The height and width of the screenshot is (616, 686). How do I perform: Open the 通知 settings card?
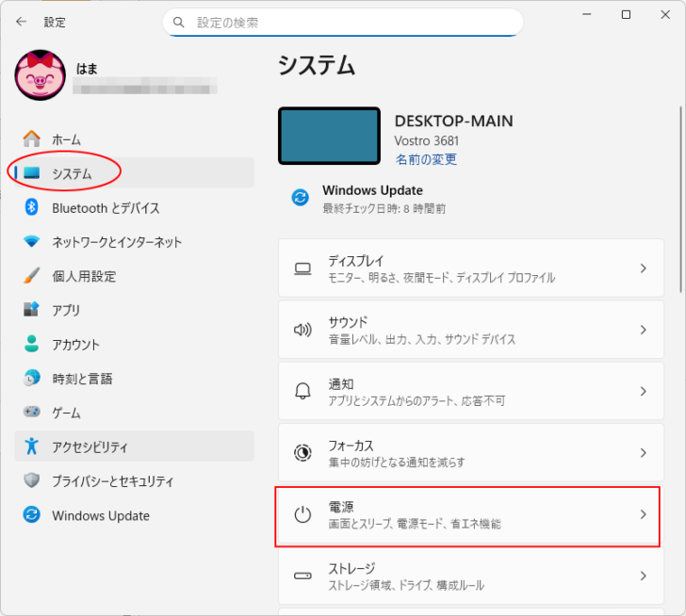pos(471,391)
